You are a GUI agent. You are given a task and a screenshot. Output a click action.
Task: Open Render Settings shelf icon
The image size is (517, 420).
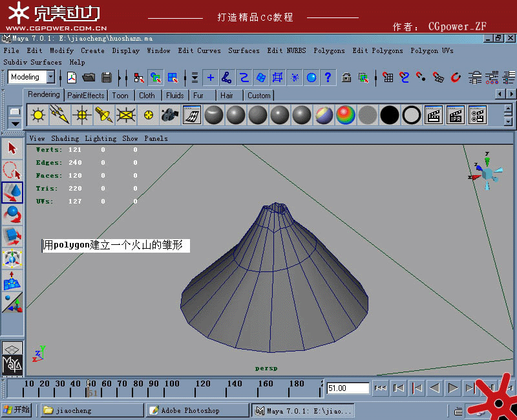(x=477, y=115)
